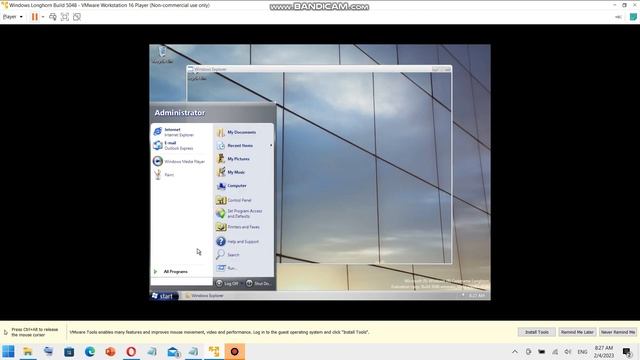The image size is (640, 360).
Task: Open Microsoft Edge on host taskbar
Action: click(x=90, y=351)
